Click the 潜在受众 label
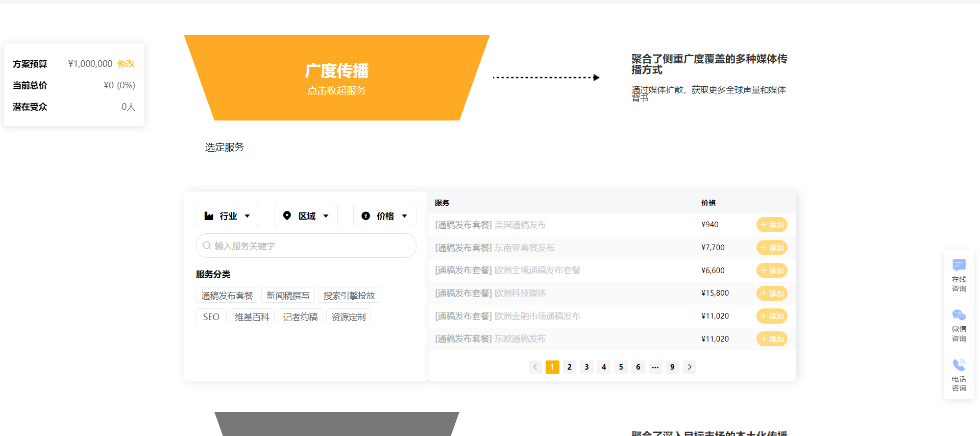Viewport: 980px width, 436px height. (x=30, y=107)
